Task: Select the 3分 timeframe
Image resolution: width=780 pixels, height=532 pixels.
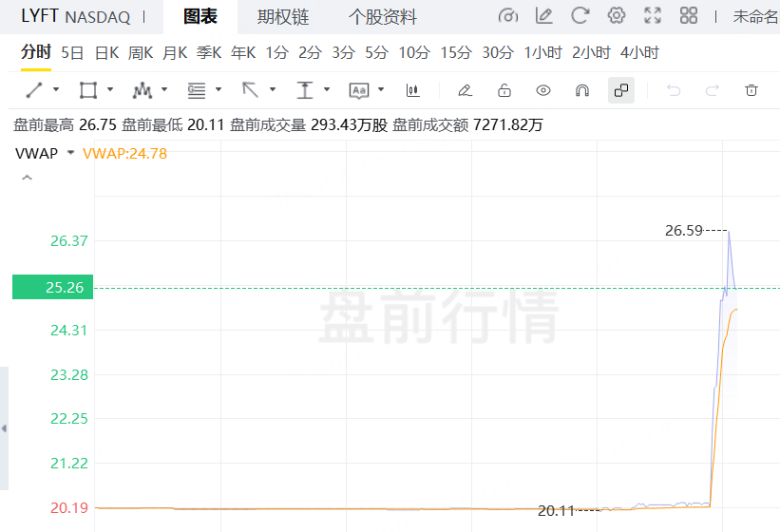Action: [x=344, y=52]
